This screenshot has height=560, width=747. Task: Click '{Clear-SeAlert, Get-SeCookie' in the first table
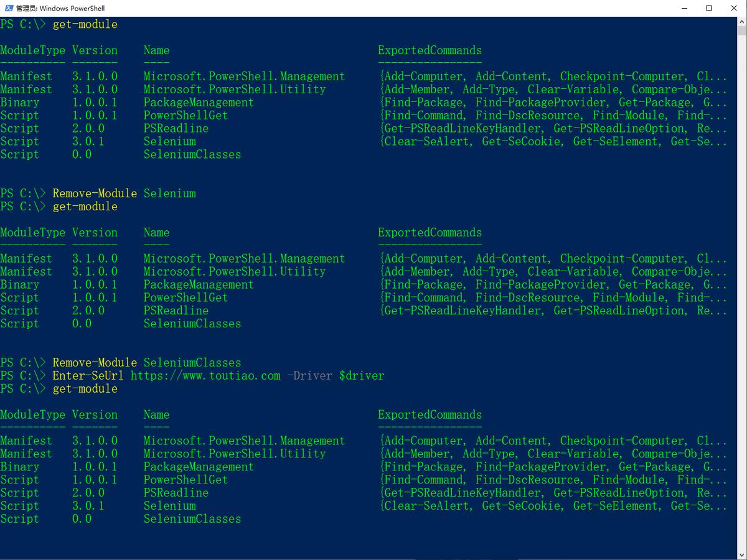[469, 142]
